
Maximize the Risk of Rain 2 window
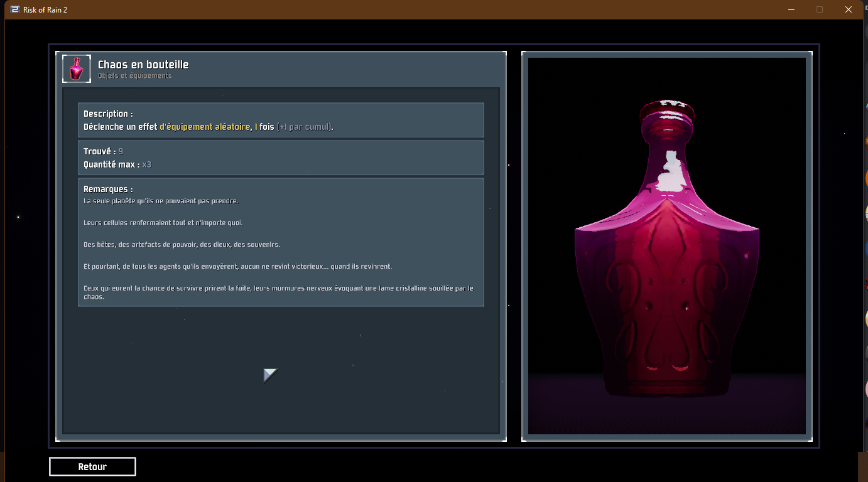tap(820, 9)
